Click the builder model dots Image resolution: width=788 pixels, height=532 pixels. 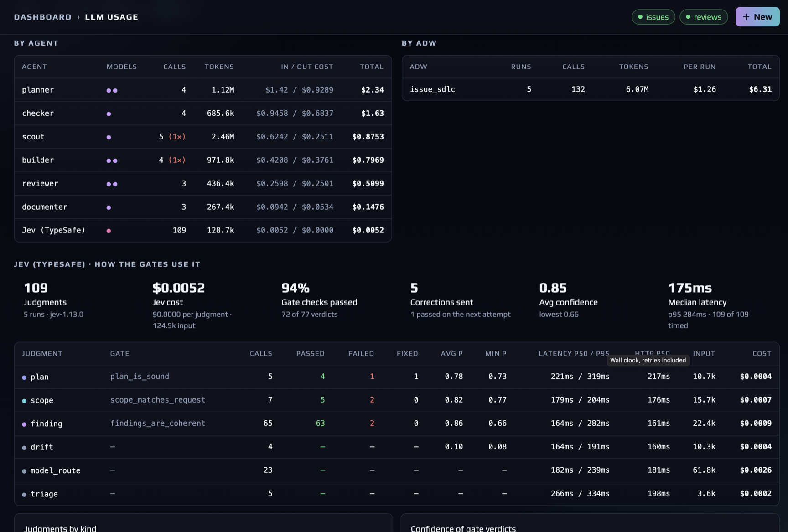click(x=112, y=160)
